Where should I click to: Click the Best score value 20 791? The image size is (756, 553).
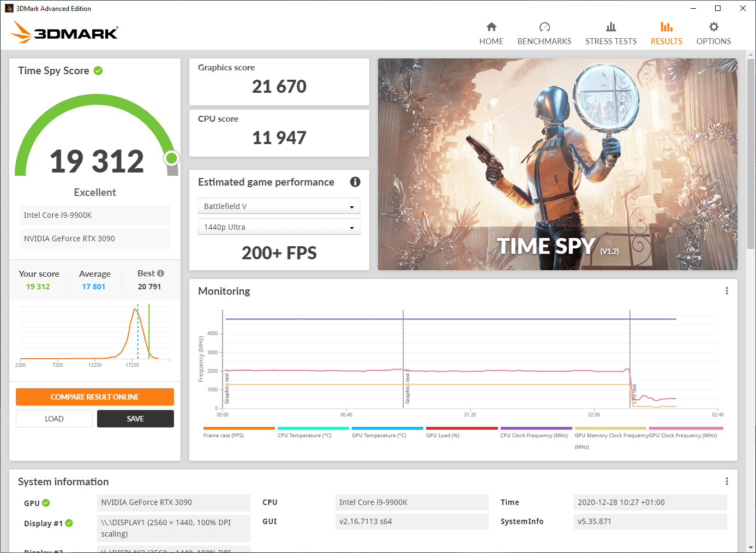click(x=149, y=287)
